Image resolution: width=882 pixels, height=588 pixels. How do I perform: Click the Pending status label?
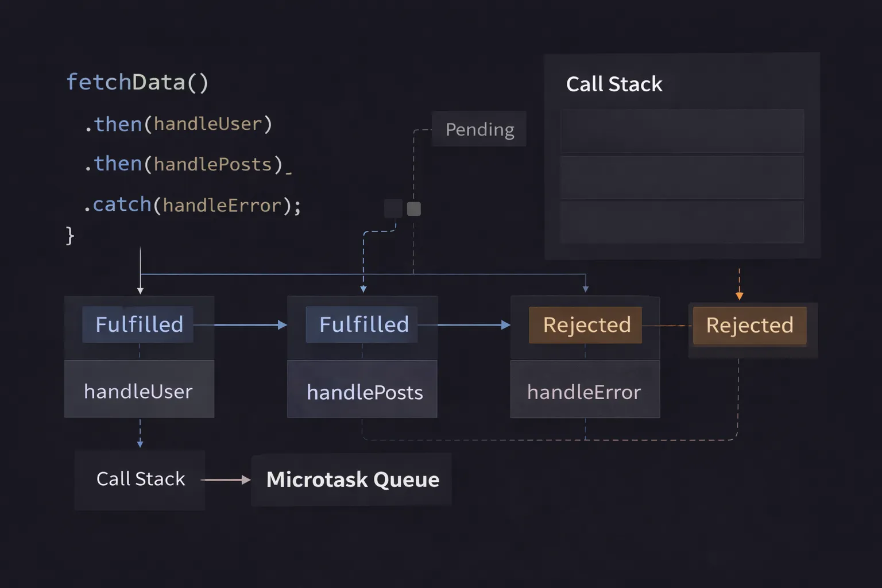(480, 129)
